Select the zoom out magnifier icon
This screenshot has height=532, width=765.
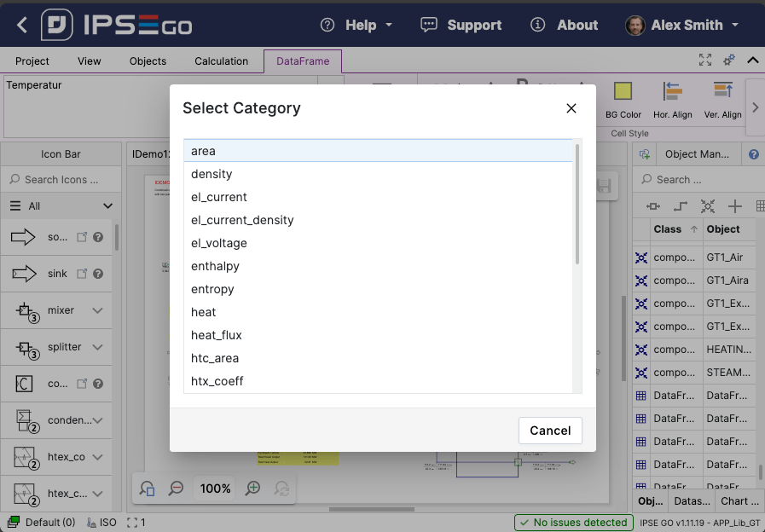[177, 488]
